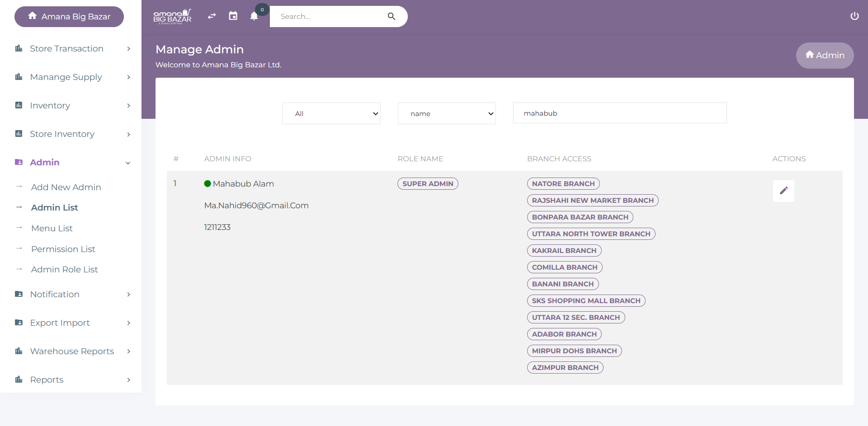868x426 pixels.
Task: Open Admin Role List submenu item
Action: click(x=64, y=269)
